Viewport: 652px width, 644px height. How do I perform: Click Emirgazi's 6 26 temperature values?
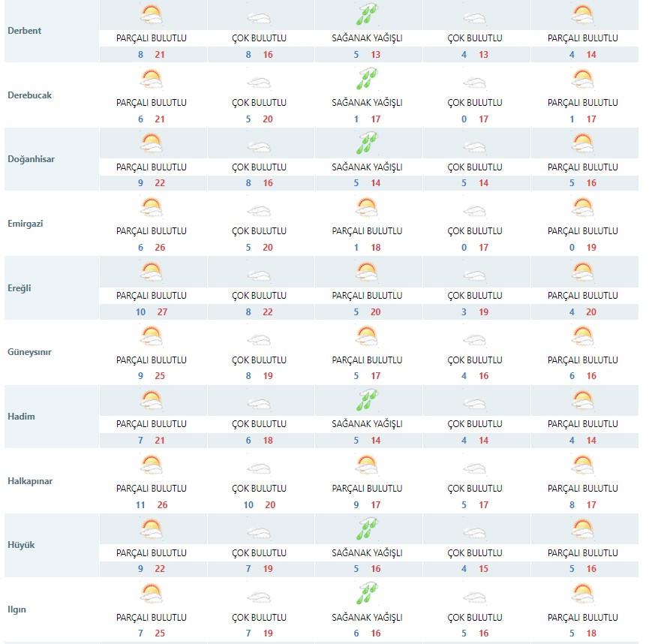click(152, 248)
